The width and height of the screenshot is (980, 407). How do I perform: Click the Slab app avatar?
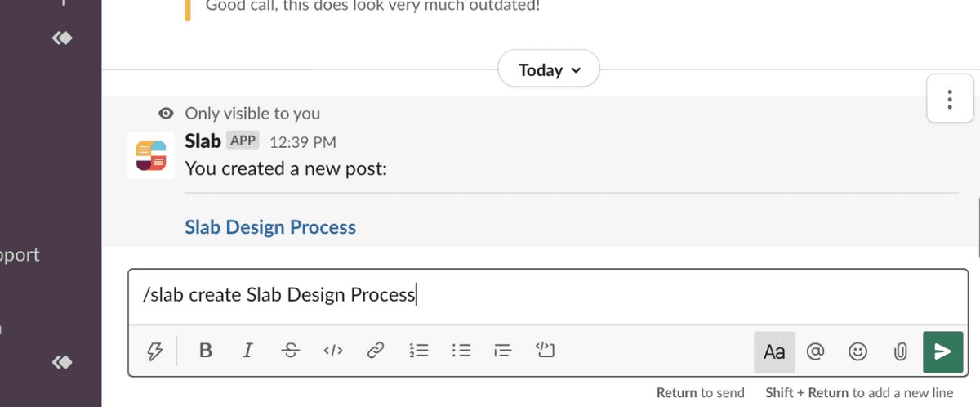151,155
